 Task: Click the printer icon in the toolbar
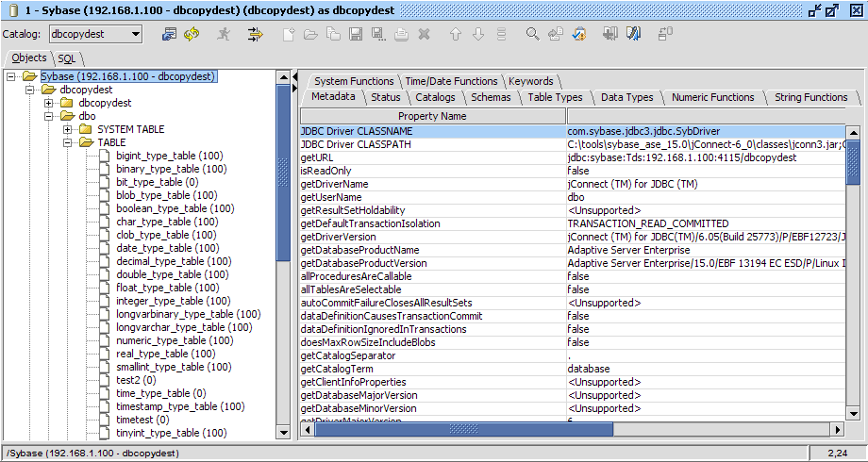point(401,34)
